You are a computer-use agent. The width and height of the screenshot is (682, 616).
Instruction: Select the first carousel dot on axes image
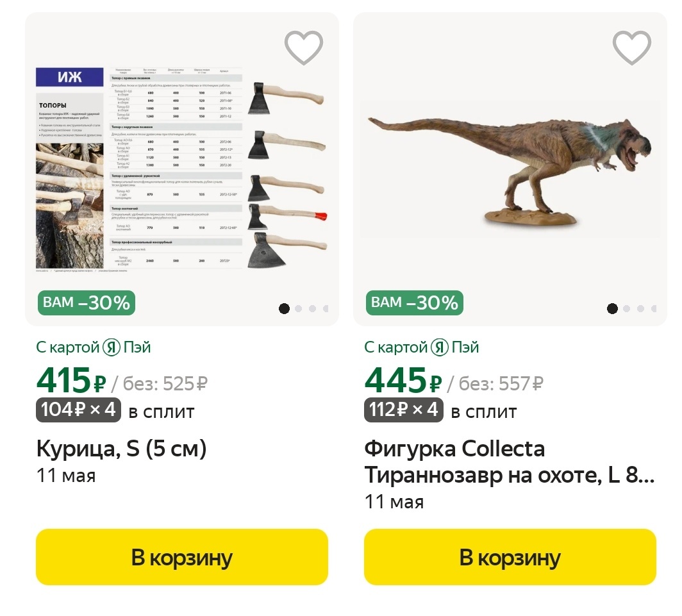click(x=285, y=308)
